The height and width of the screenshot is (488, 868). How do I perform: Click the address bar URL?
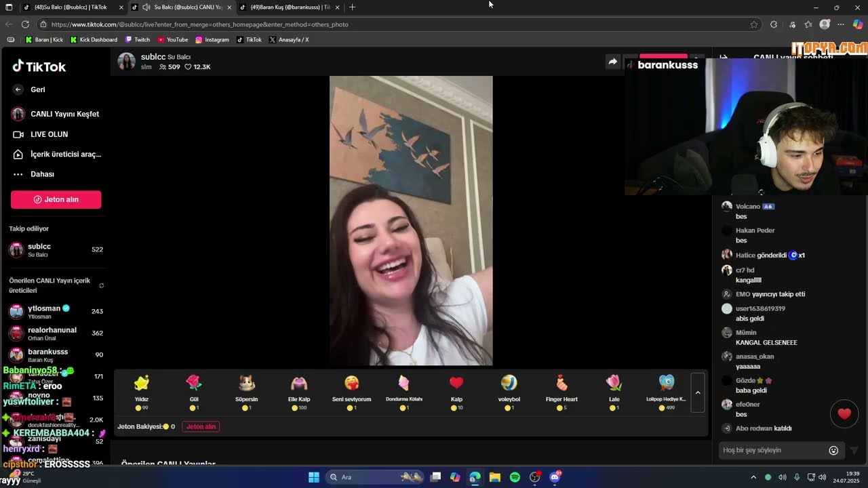pyautogui.click(x=200, y=24)
